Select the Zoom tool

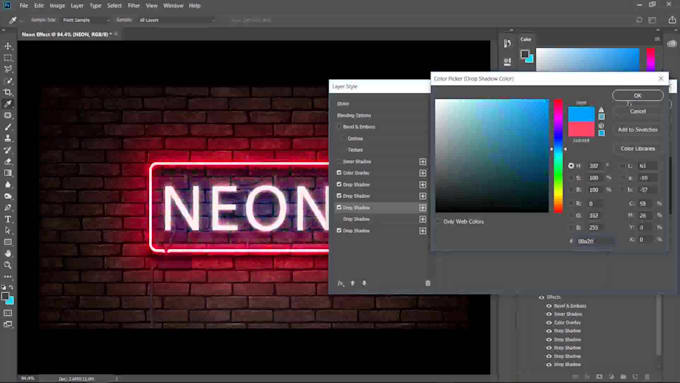click(8, 265)
